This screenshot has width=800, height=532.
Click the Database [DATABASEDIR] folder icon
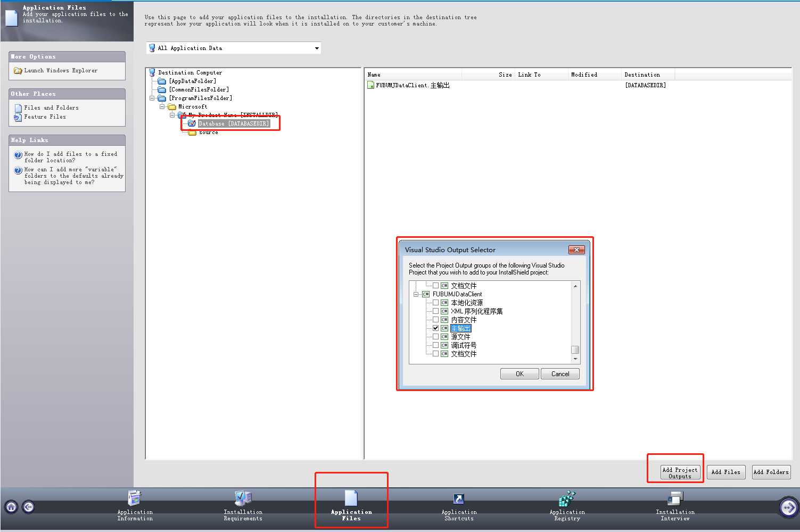(x=192, y=123)
